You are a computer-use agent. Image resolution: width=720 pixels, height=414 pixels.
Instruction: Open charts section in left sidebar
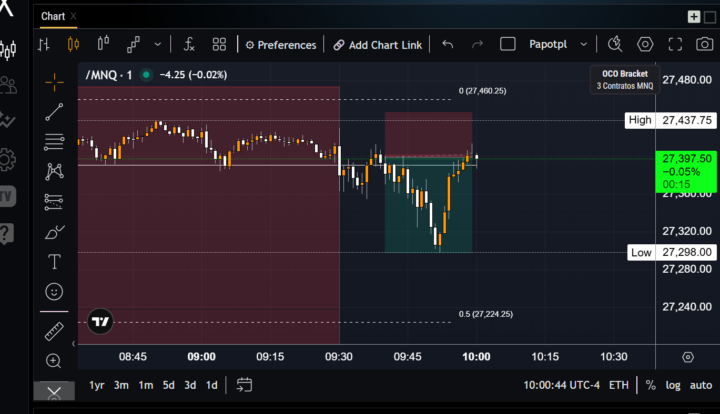tap(8, 50)
